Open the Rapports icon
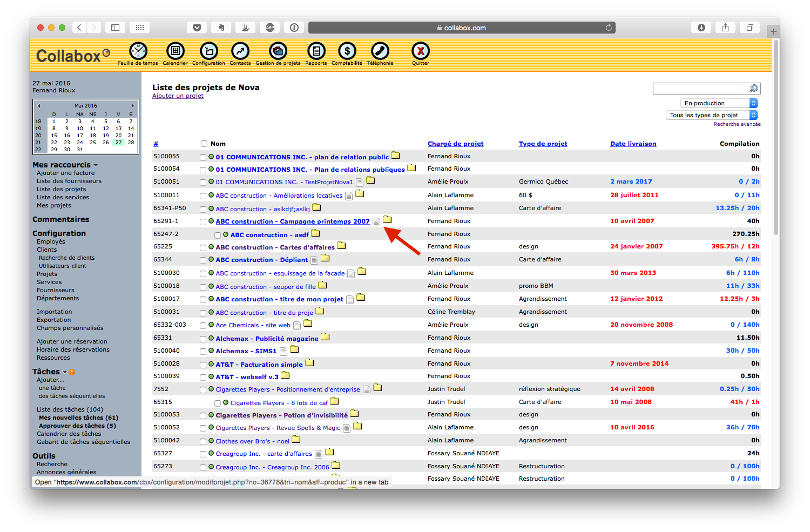Screen dimensions: 810x532 point(316,50)
